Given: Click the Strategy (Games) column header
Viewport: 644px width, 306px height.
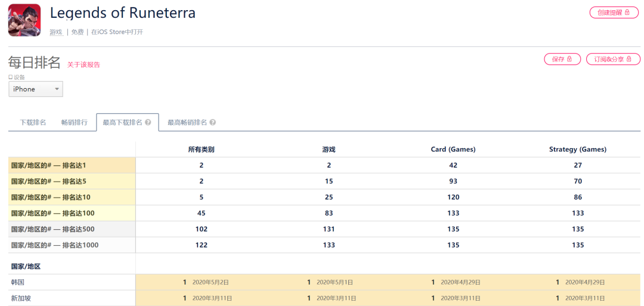Looking at the screenshot, I should coord(578,149).
